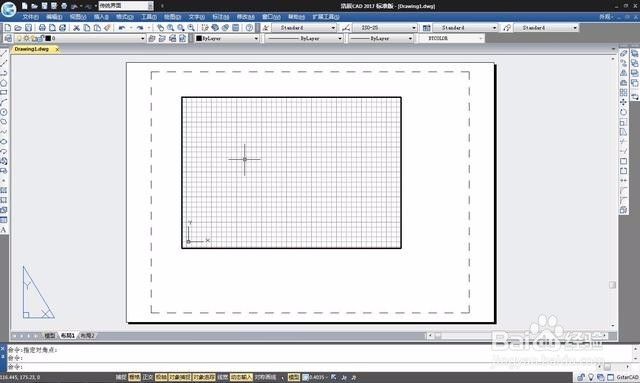Click the light bulb icon in status bar
This screenshot has width=640, height=383.
tap(591, 377)
